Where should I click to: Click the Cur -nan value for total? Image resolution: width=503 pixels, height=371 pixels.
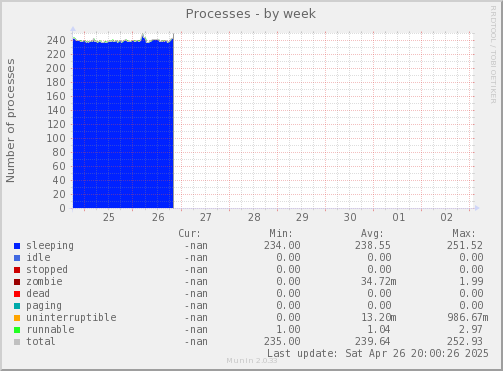[x=196, y=342]
